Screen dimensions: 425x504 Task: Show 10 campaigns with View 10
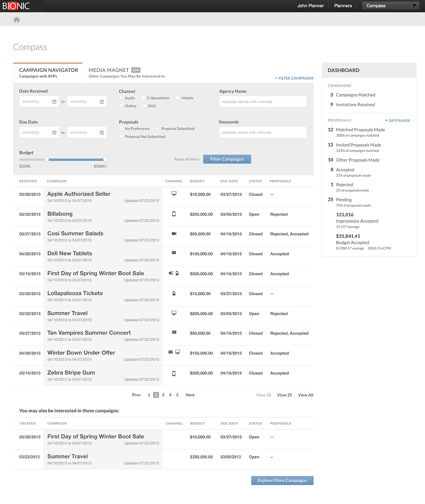(263, 395)
